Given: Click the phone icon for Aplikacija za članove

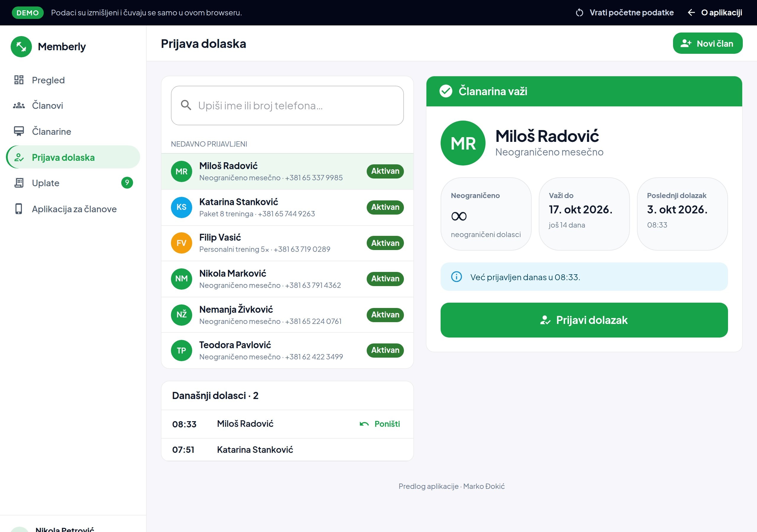Looking at the screenshot, I should tap(19, 209).
